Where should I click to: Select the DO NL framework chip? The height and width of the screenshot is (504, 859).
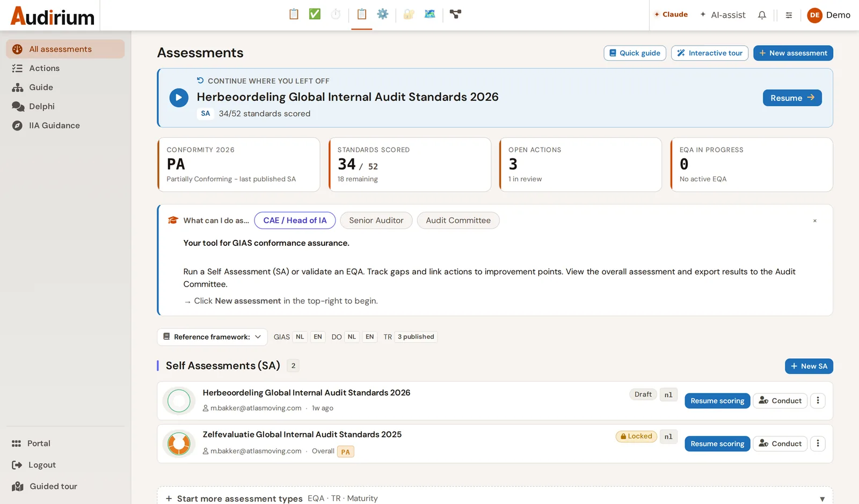click(x=352, y=337)
